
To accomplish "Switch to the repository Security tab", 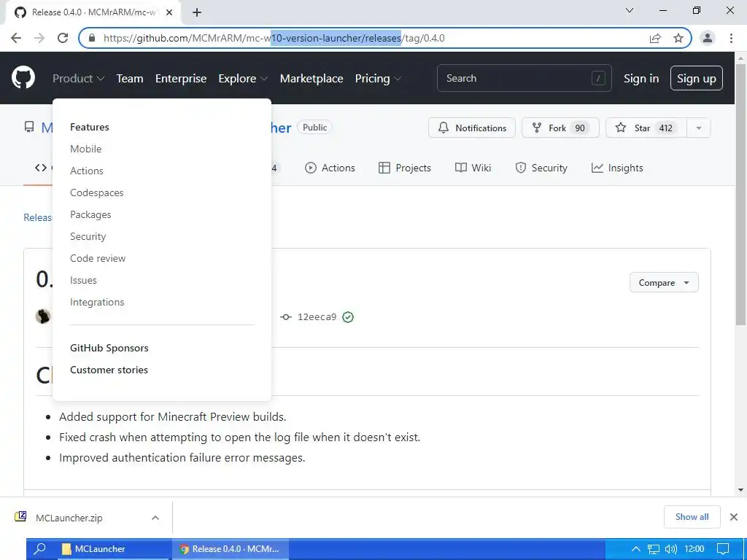I will [541, 168].
